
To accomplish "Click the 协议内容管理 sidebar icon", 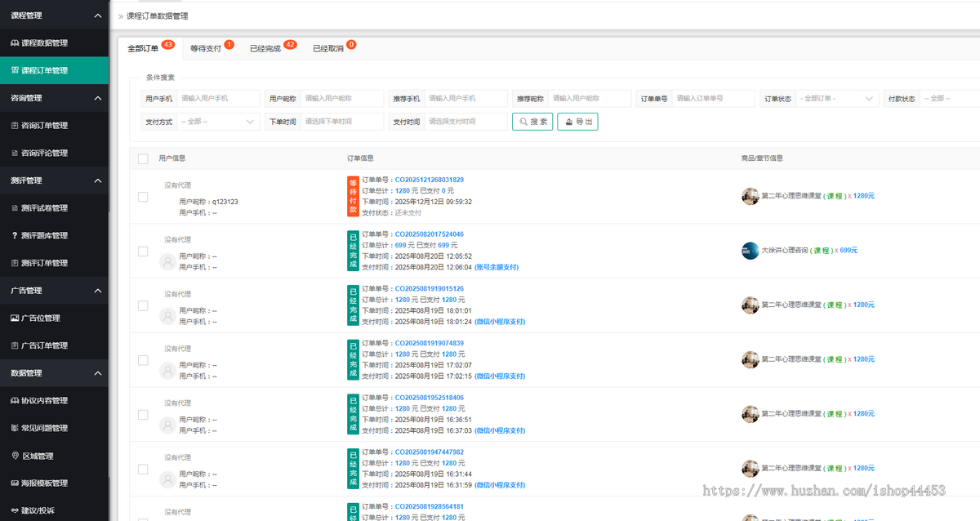I will pos(15,401).
